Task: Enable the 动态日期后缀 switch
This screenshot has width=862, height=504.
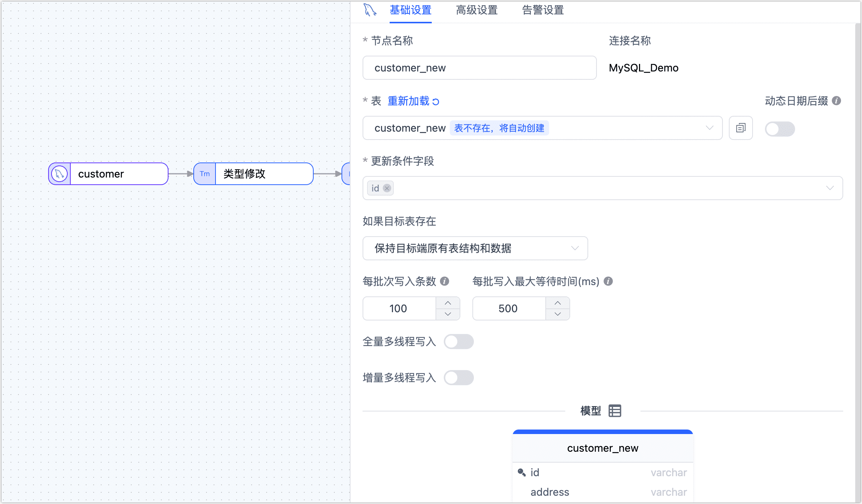Action: click(780, 129)
